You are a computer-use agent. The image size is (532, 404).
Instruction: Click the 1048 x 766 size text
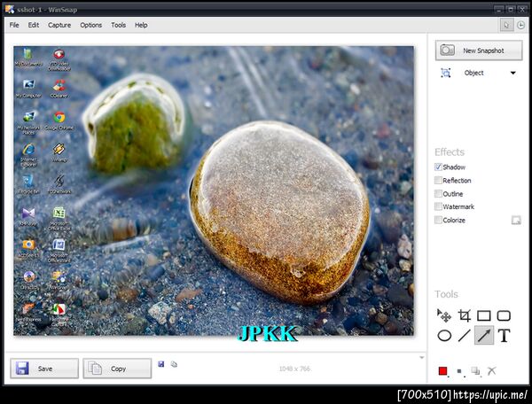[x=294, y=369]
